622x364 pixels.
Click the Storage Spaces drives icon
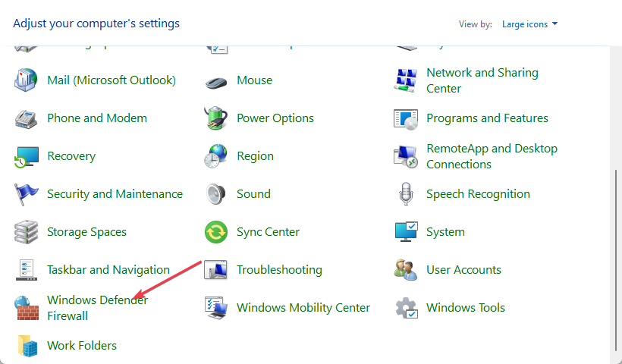coord(27,232)
